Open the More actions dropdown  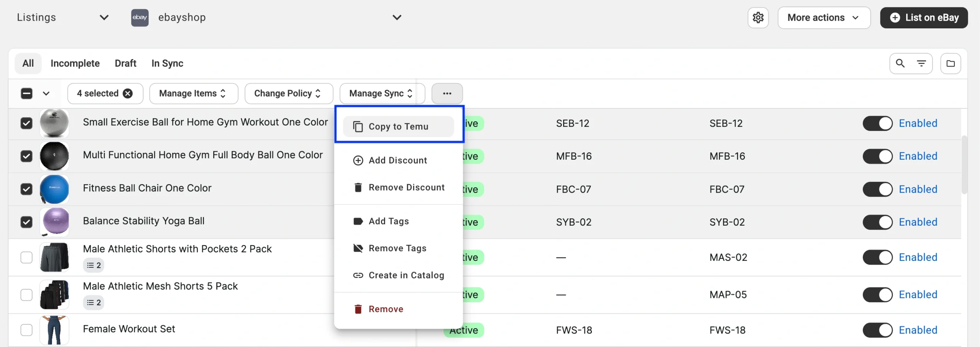[x=824, y=18]
